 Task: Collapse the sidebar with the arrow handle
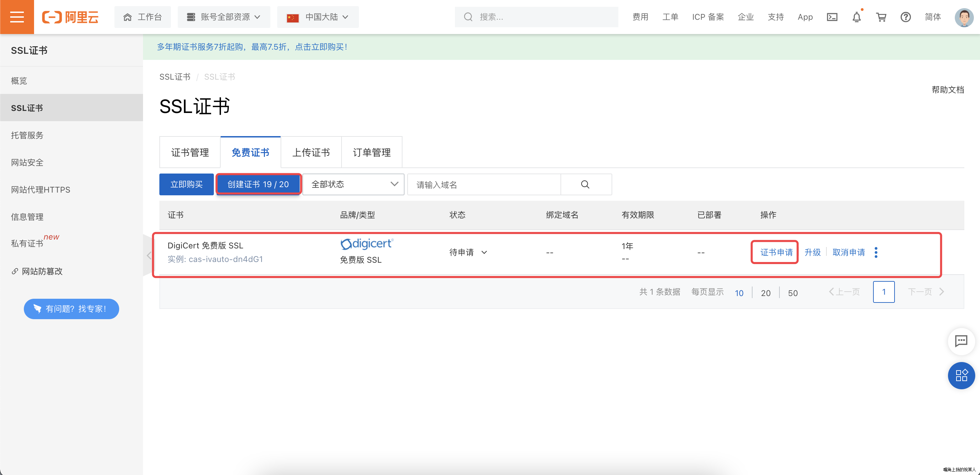click(x=148, y=255)
